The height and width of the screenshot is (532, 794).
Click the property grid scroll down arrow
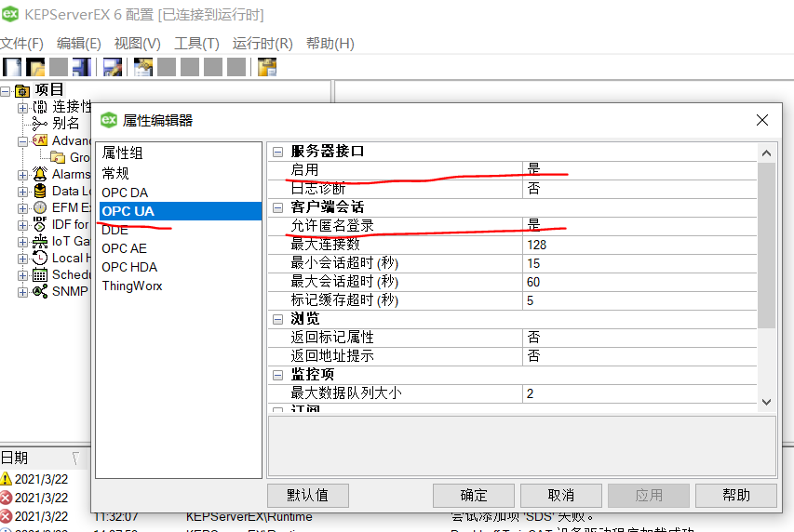pyautogui.click(x=766, y=402)
